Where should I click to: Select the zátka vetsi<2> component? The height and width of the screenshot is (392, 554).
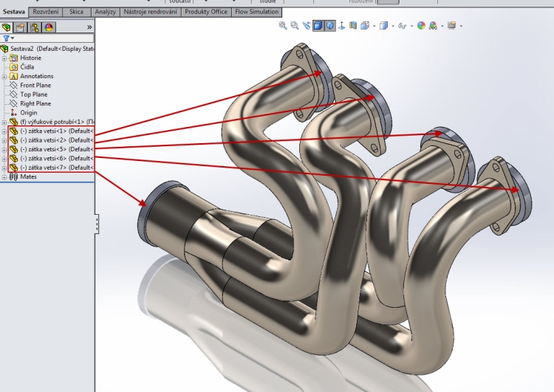pos(57,140)
